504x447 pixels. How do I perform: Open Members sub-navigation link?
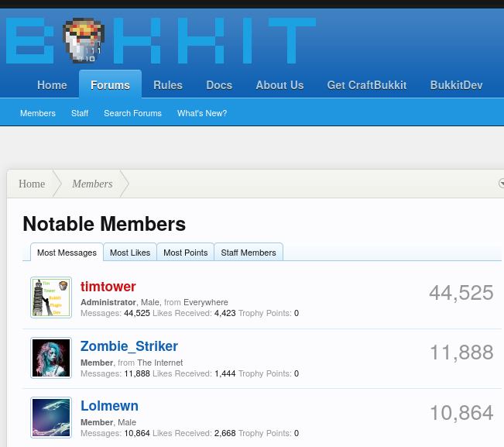[38, 113]
